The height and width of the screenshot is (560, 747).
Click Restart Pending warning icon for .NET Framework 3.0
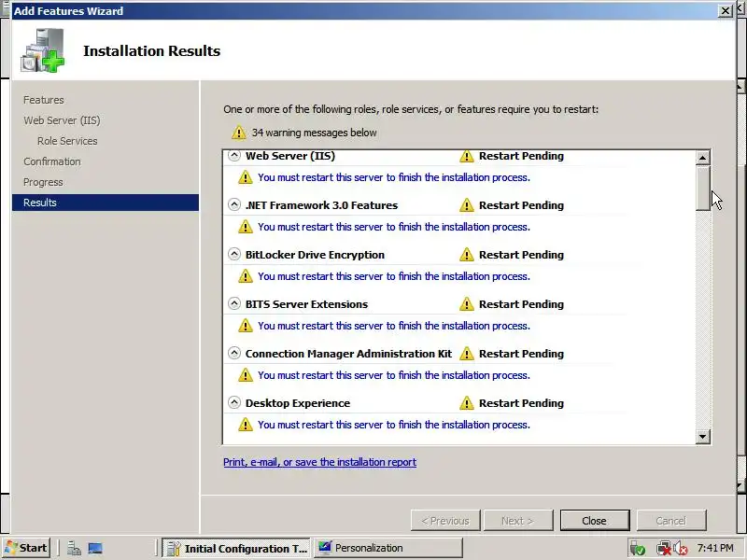coord(466,205)
